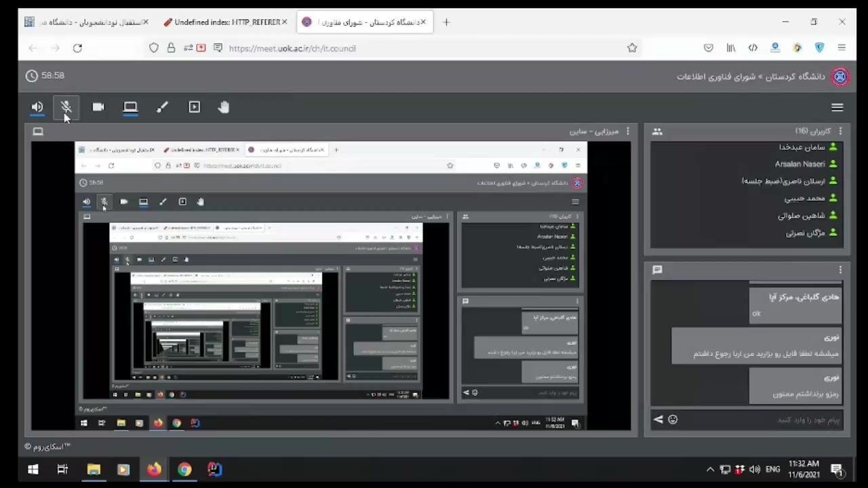Select the whiteboard brush tool icon

pyautogui.click(x=162, y=107)
